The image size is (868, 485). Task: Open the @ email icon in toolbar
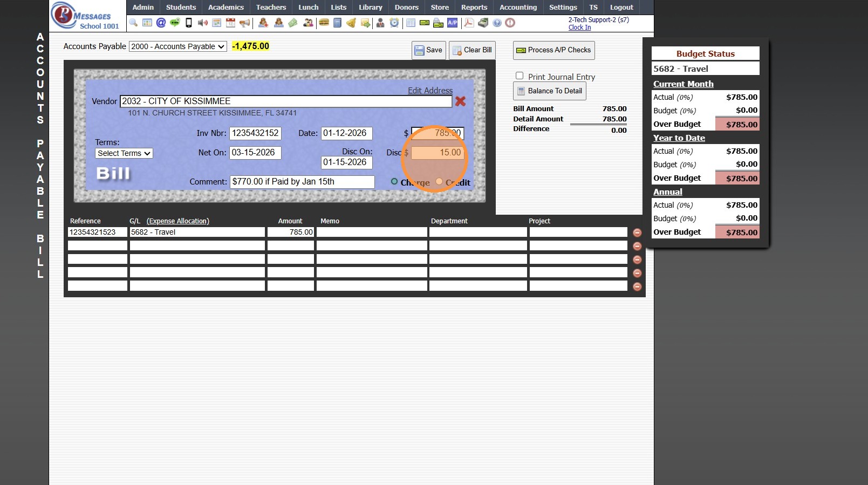click(161, 23)
